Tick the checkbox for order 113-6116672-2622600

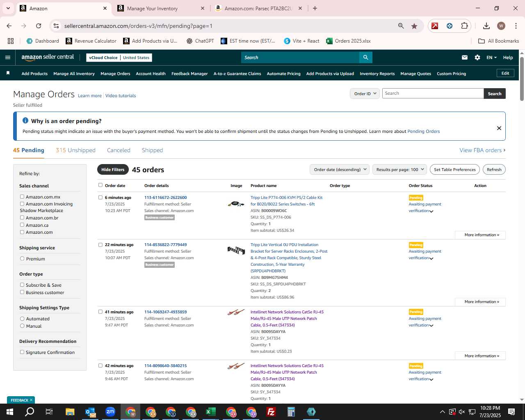[100, 197]
